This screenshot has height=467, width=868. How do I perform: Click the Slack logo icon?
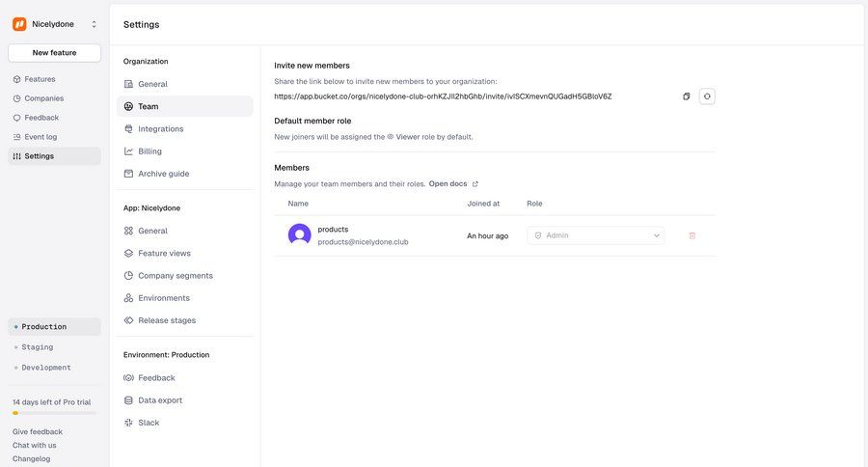click(128, 423)
